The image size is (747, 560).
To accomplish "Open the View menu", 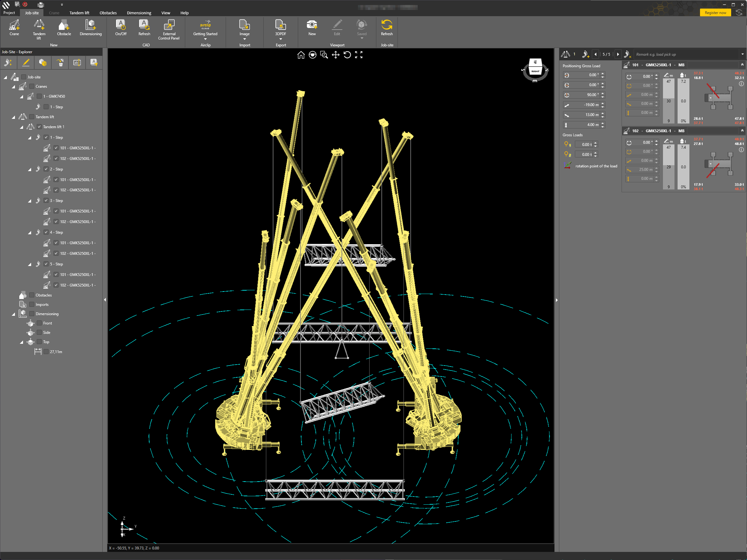I will click(x=166, y=13).
